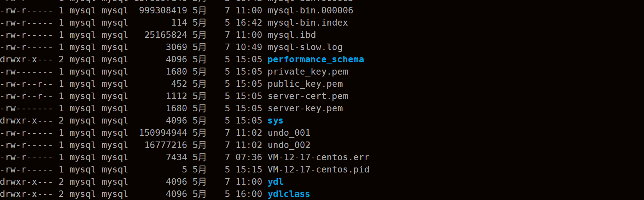
Task: Click the file size 25165824
Action: click(x=166, y=35)
